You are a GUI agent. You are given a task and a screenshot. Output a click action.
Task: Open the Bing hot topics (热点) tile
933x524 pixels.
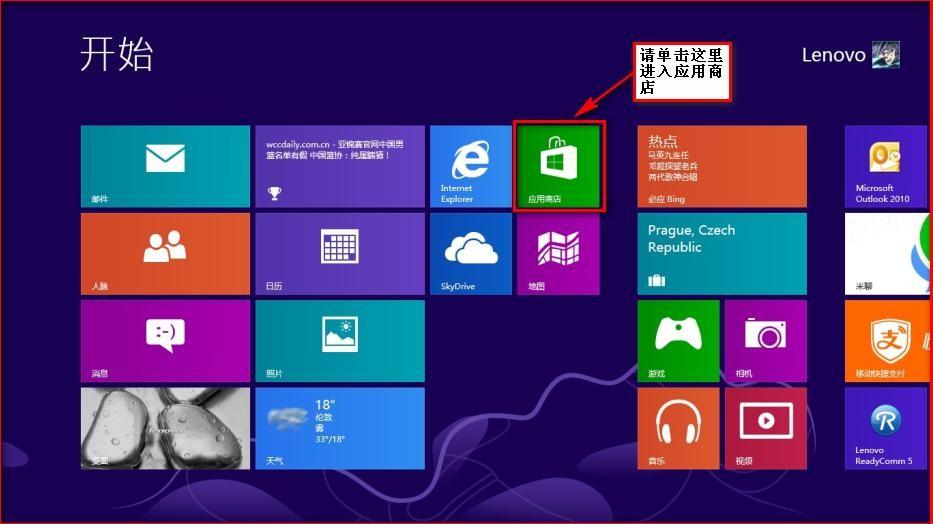[x=722, y=166]
